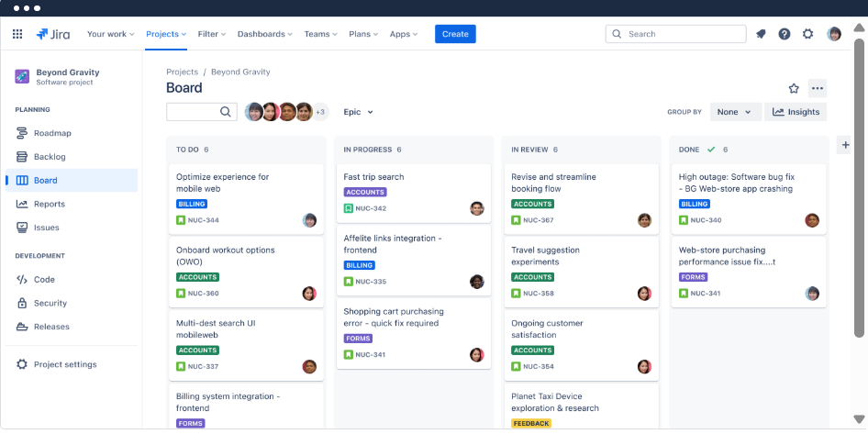Image resolution: width=868 pixels, height=434 pixels.
Task: Open the settings gear in header
Action: click(807, 34)
